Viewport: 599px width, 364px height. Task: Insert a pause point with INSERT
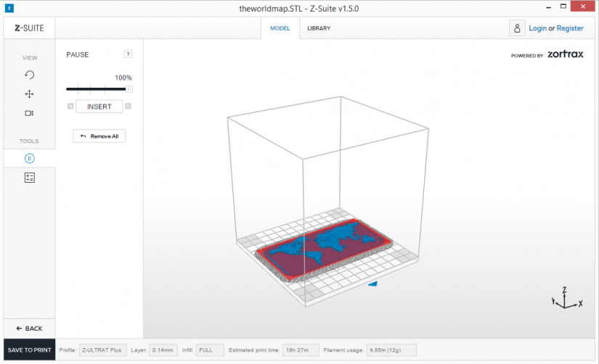pos(99,107)
